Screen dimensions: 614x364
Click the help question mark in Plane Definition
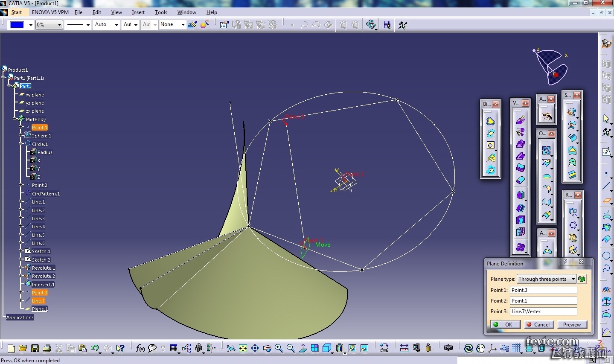565,262
